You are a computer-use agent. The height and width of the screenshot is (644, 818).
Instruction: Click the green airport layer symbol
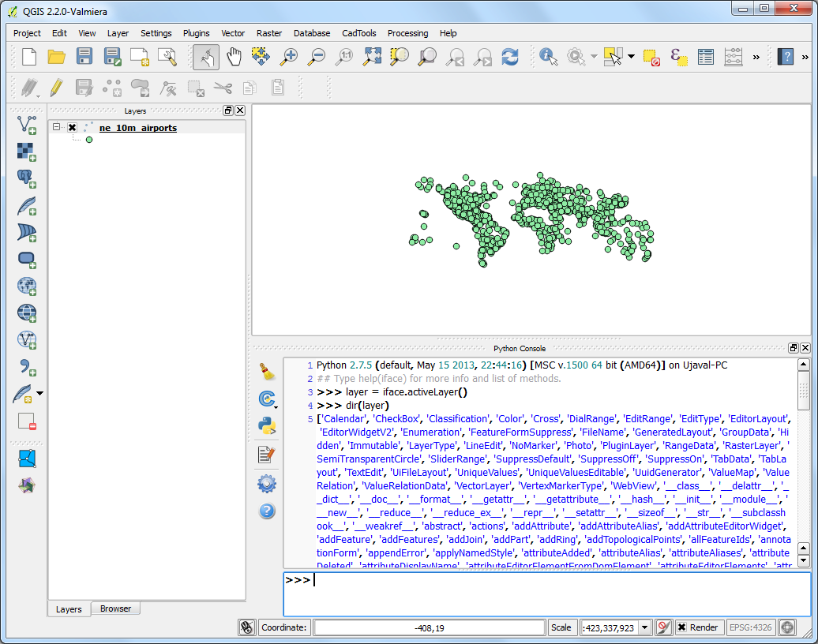[89, 140]
